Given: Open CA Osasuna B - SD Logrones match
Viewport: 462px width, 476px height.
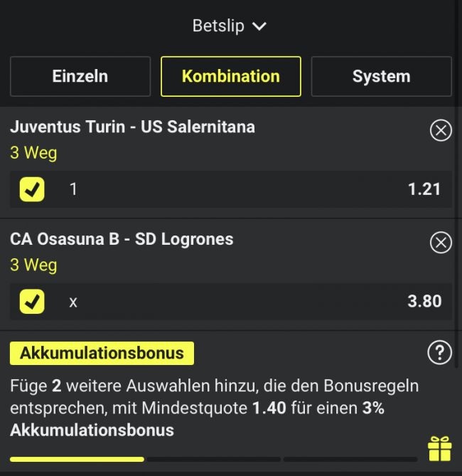Looking at the screenshot, I should click(x=122, y=239).
